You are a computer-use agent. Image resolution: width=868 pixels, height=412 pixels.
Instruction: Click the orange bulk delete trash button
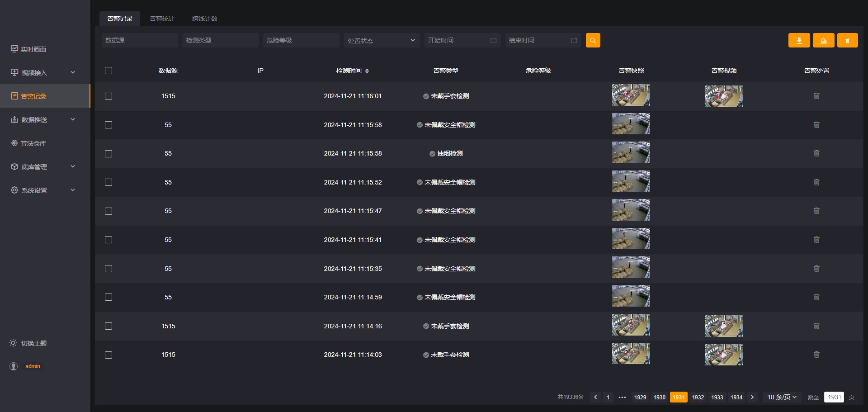[847, 40]
